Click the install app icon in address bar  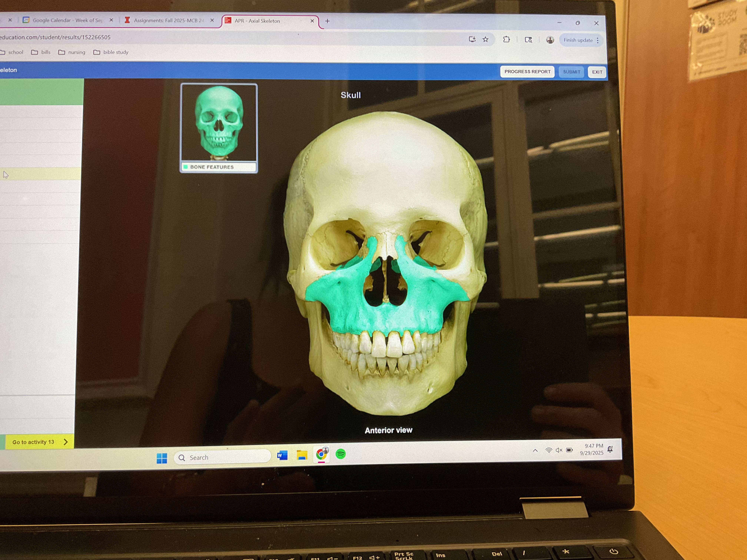pos(472,39)
